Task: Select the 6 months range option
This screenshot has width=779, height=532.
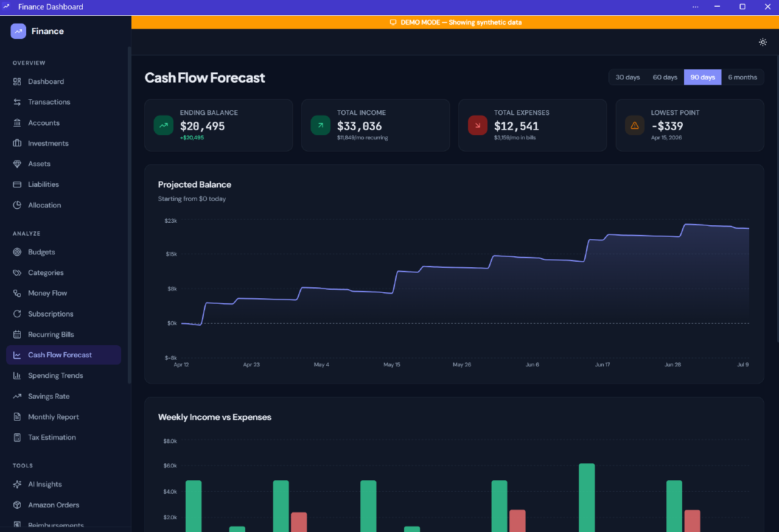Action: pyautogui.click(x=742, y=77)
